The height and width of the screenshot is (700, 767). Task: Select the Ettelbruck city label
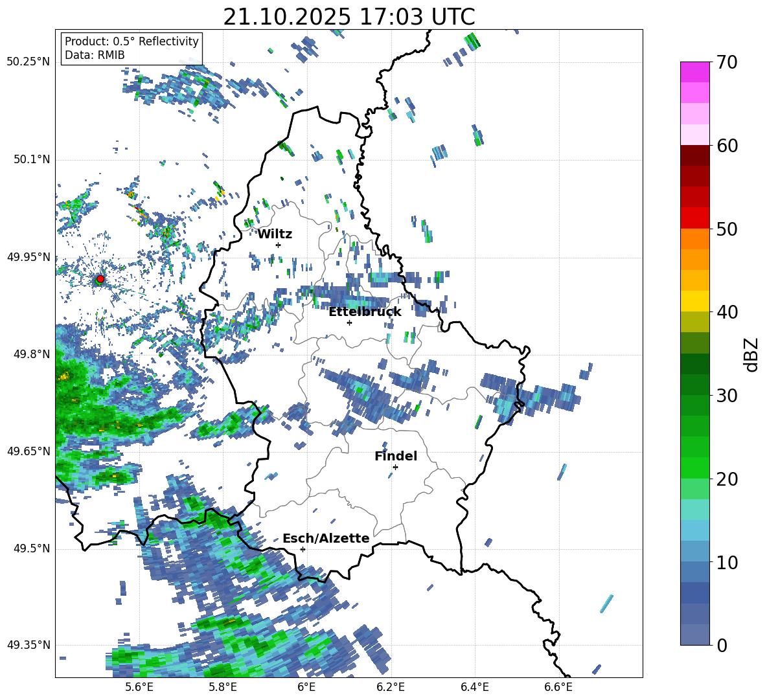coord(365,312)
